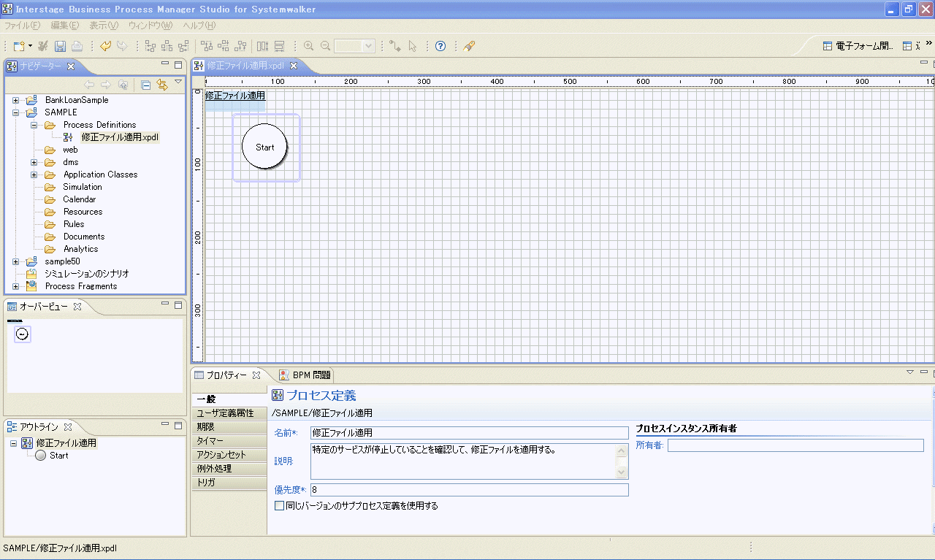Select the arrow connection tool icon
Screen dimensions: 935x560
tap(395, 46)
